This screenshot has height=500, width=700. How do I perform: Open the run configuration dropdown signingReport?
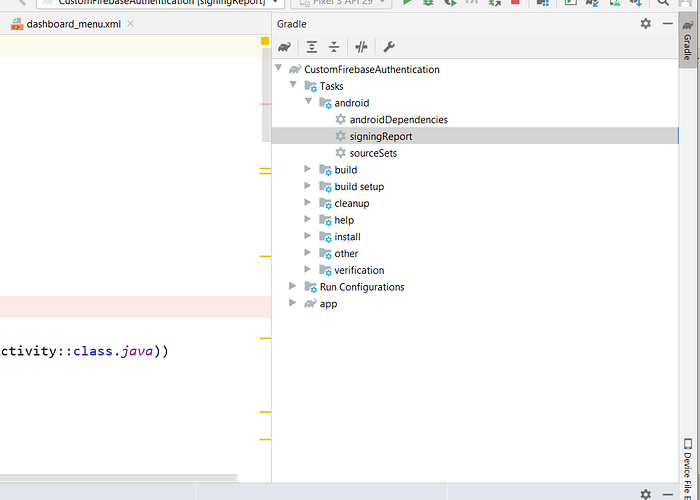[x=160, y=3]
